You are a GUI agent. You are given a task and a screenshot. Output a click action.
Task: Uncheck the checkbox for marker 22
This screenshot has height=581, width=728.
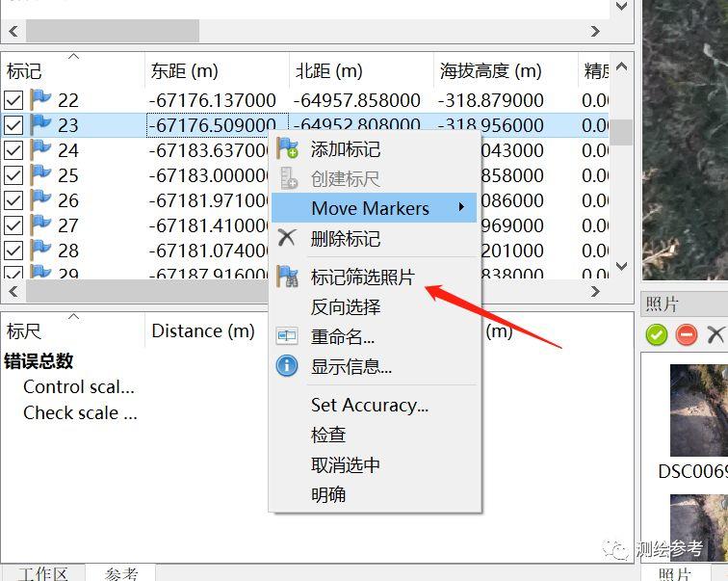[13, 100]
